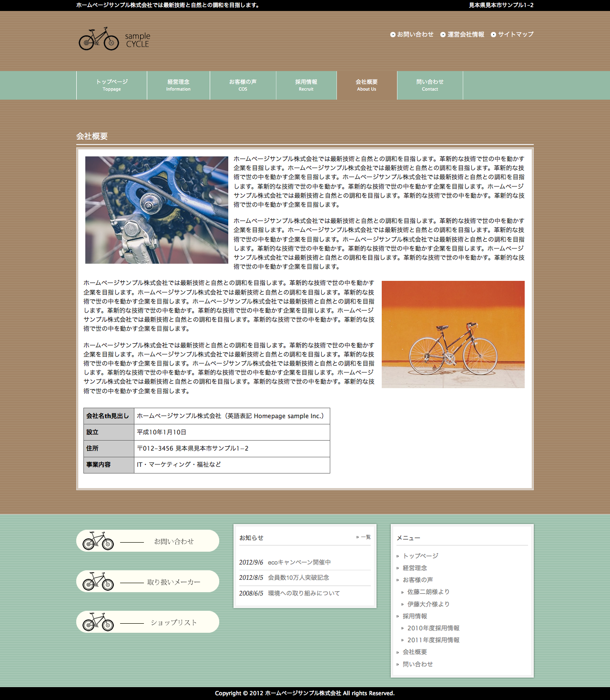Open the 問い合わせ Contact nav tab

[x=429, y=85]
